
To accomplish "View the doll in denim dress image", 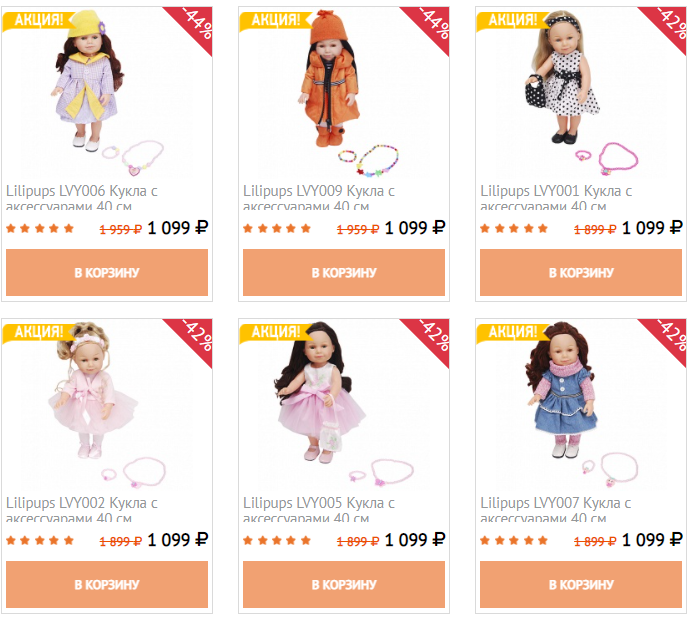I will [581, 405].
